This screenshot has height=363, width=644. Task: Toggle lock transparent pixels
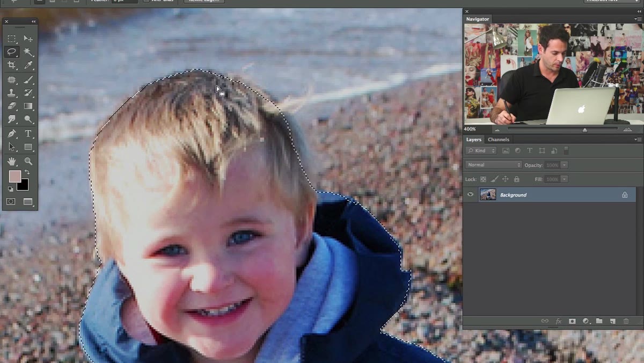483,179
